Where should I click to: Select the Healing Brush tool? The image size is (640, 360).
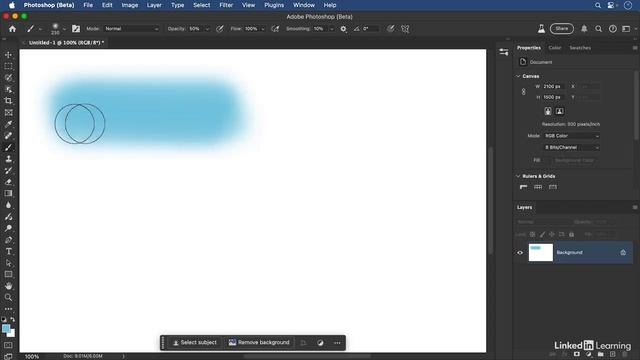[8, 136]
